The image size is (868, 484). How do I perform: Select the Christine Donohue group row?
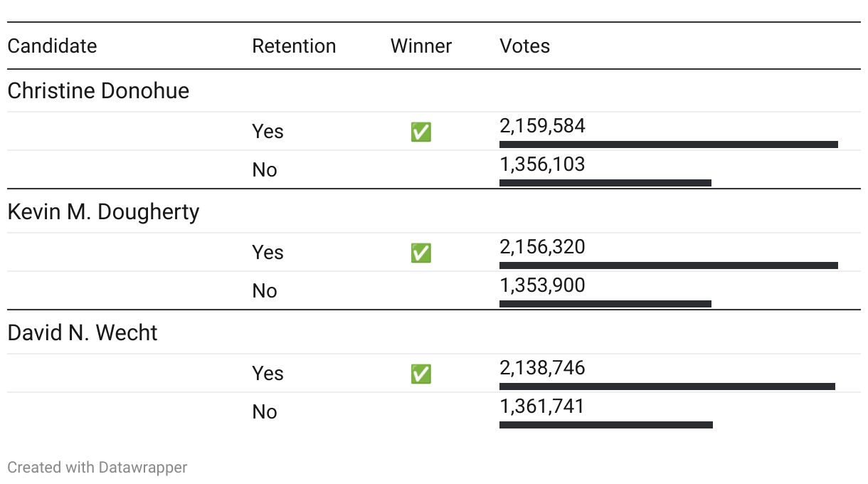[x=98, y=91]
